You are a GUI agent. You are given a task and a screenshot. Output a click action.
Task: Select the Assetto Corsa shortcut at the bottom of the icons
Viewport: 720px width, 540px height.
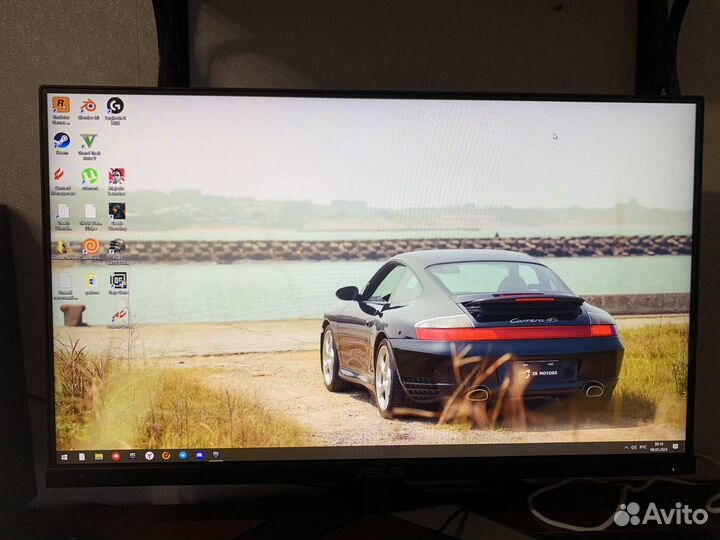point(119,319)
